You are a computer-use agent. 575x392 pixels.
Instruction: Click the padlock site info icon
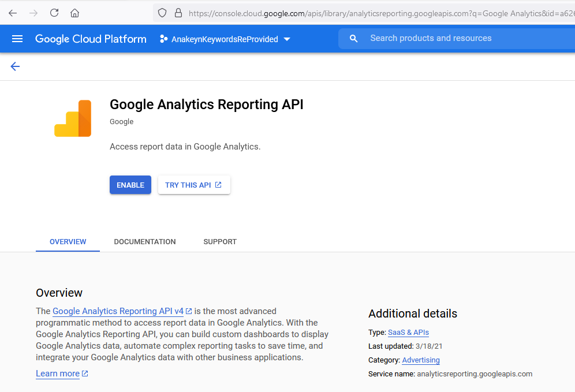pos(178,13)
